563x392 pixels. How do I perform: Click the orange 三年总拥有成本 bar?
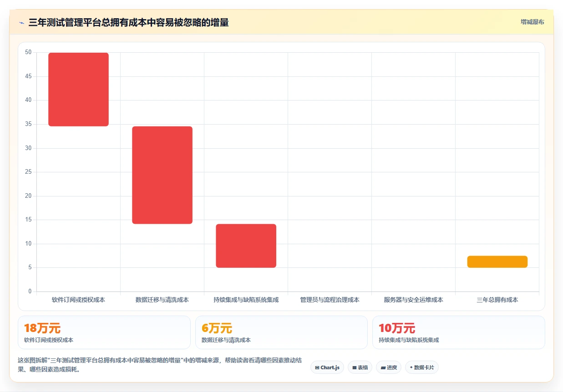click(497, 261)
